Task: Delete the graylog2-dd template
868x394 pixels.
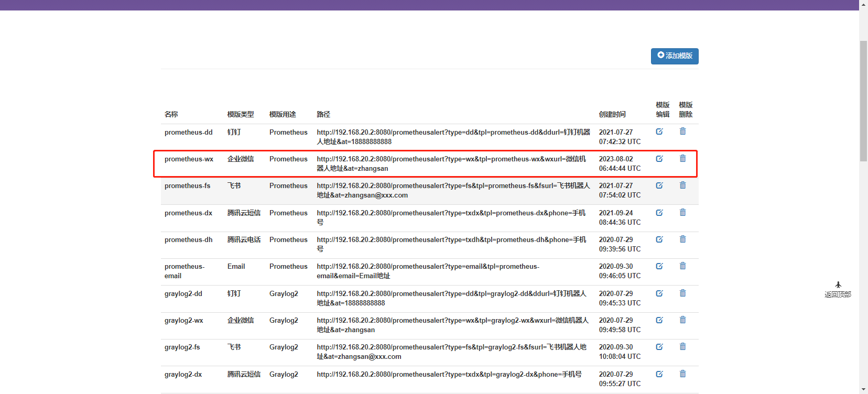Action: click(x=682, y=293)
